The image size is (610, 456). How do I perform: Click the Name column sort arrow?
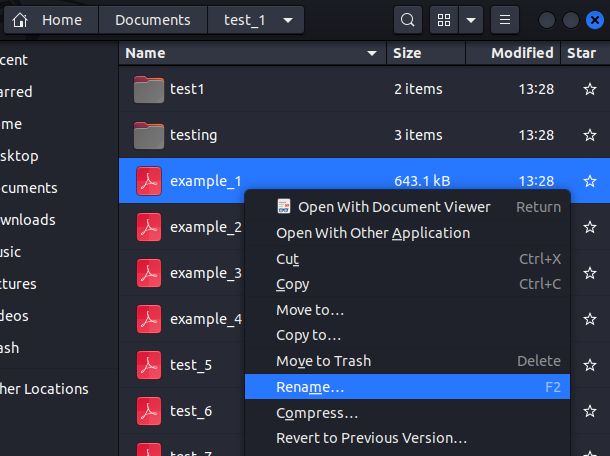(x=373, y=53)
